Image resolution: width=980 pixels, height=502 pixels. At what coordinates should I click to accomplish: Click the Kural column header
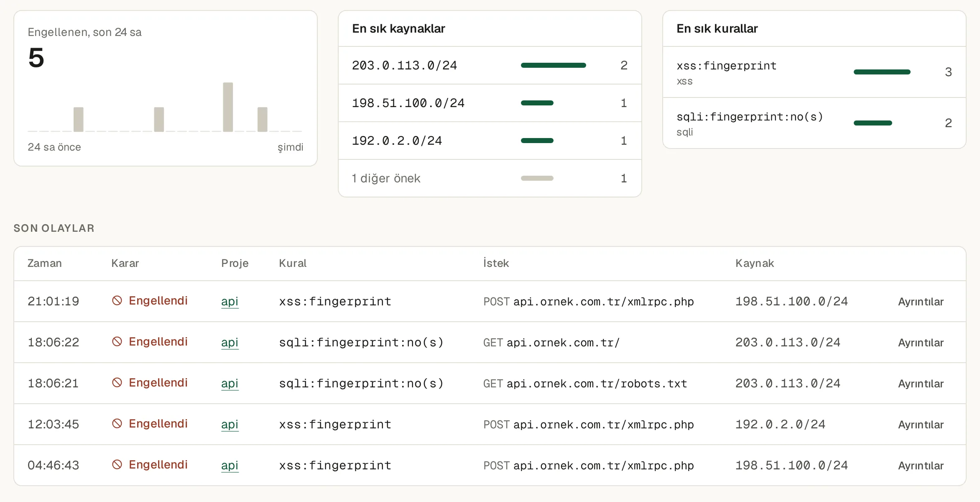pos(293,263)
